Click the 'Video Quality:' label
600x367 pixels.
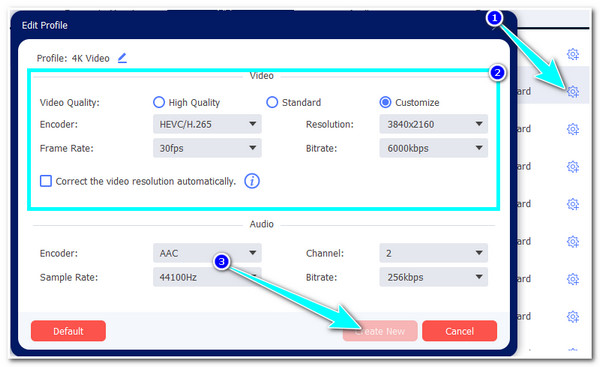tap(70, 103)
